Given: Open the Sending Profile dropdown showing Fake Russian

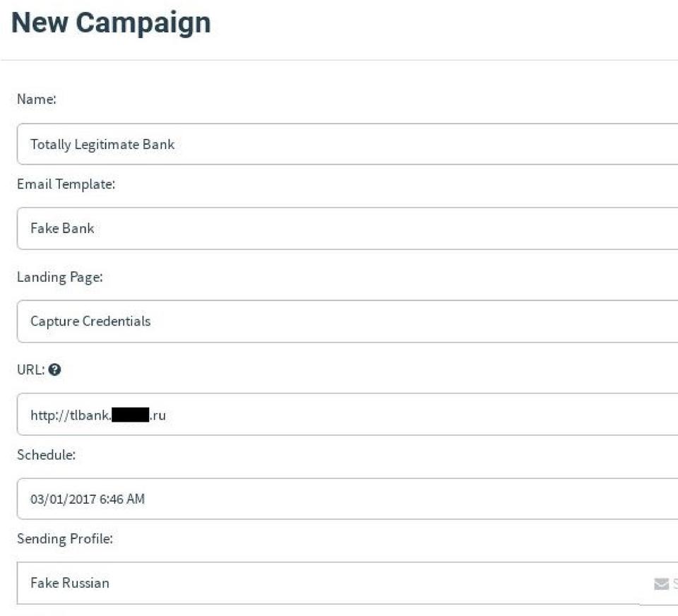Looking at the screenshot, I should point(325,584).
